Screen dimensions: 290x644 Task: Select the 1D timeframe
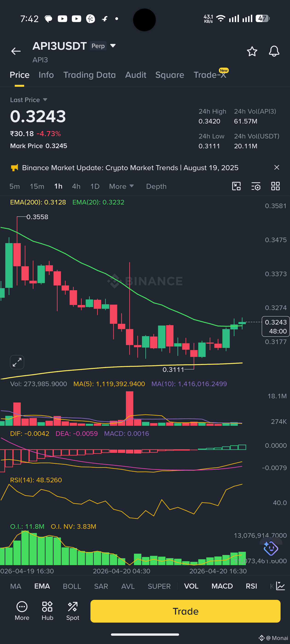(x=95, y=186)
